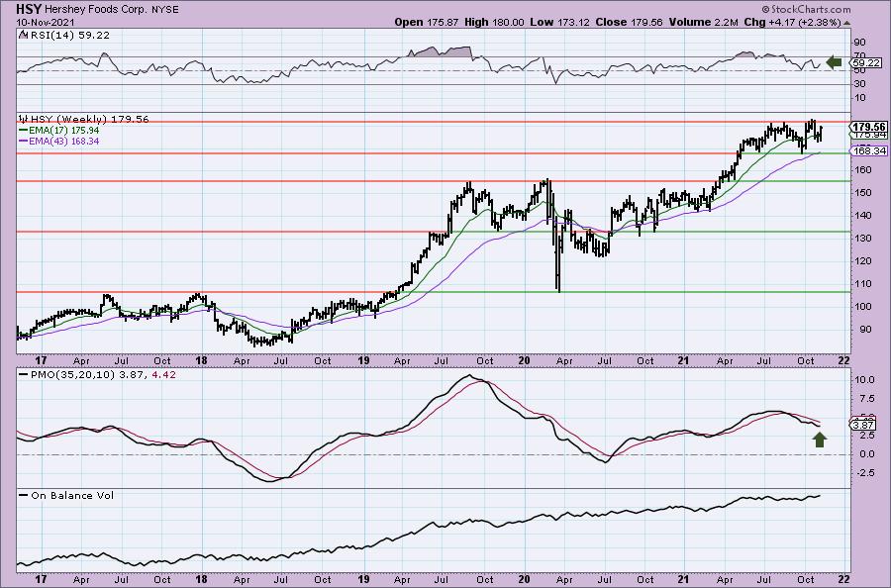
Task: Click the 168.34 EMA tag on right axis
Action: (869, 150)
